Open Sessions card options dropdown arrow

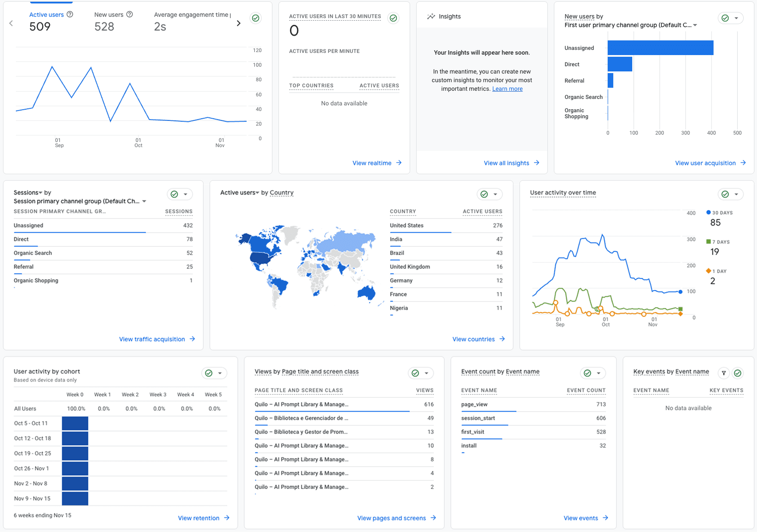click(x=185, y=194)
